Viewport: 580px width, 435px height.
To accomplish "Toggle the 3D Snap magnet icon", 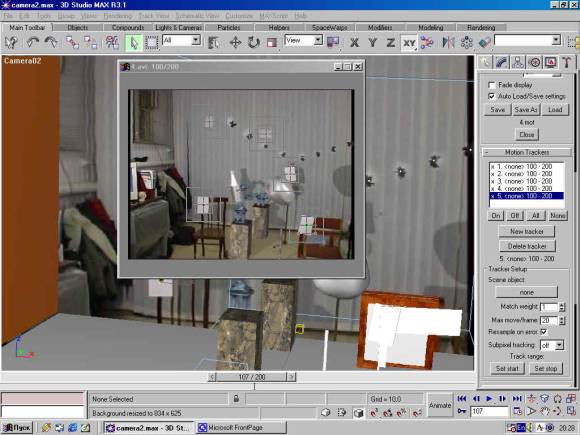I will pyautogui.click(x=374, y=413).
